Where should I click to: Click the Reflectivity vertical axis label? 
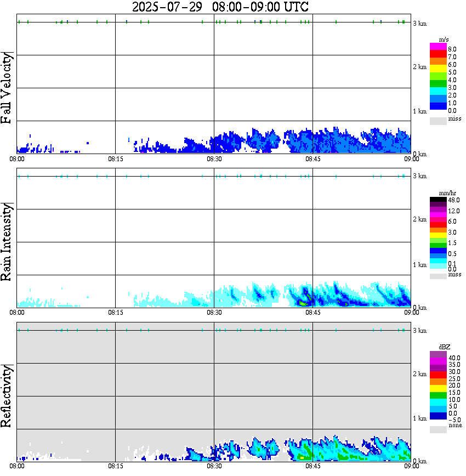pos(6,396)
